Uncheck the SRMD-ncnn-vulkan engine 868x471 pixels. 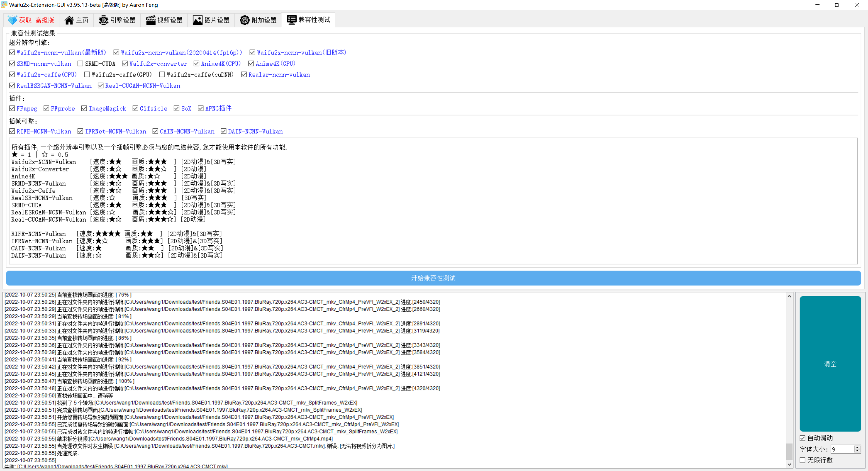(12, 63)
